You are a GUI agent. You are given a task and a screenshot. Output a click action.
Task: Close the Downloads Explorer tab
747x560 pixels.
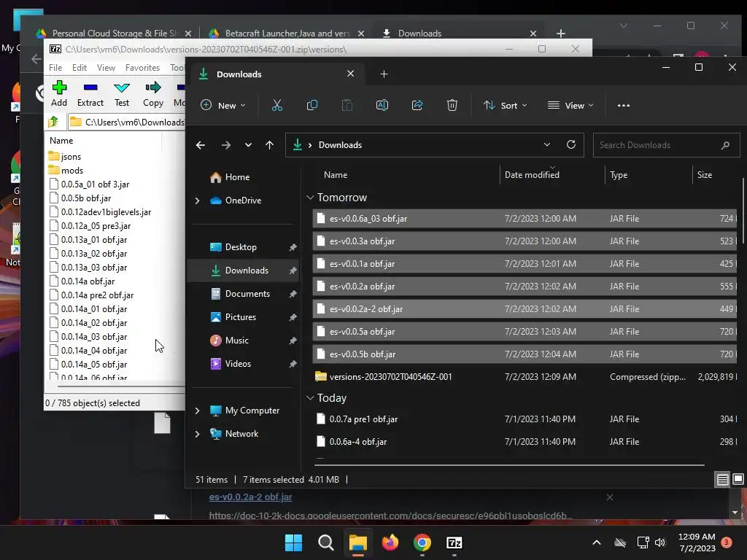[351, 74]
